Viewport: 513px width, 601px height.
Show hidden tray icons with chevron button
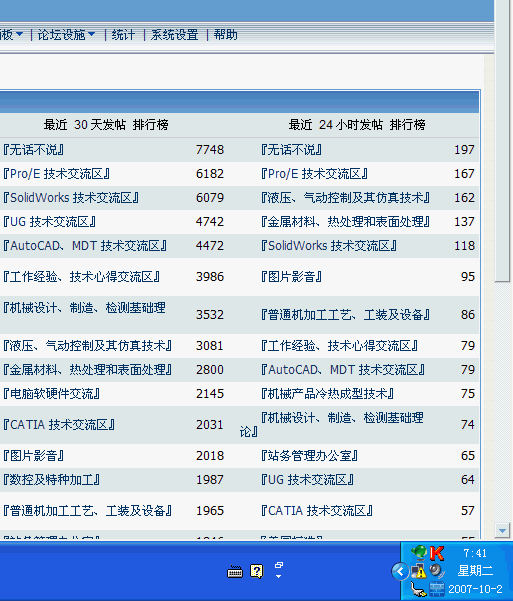400,571
